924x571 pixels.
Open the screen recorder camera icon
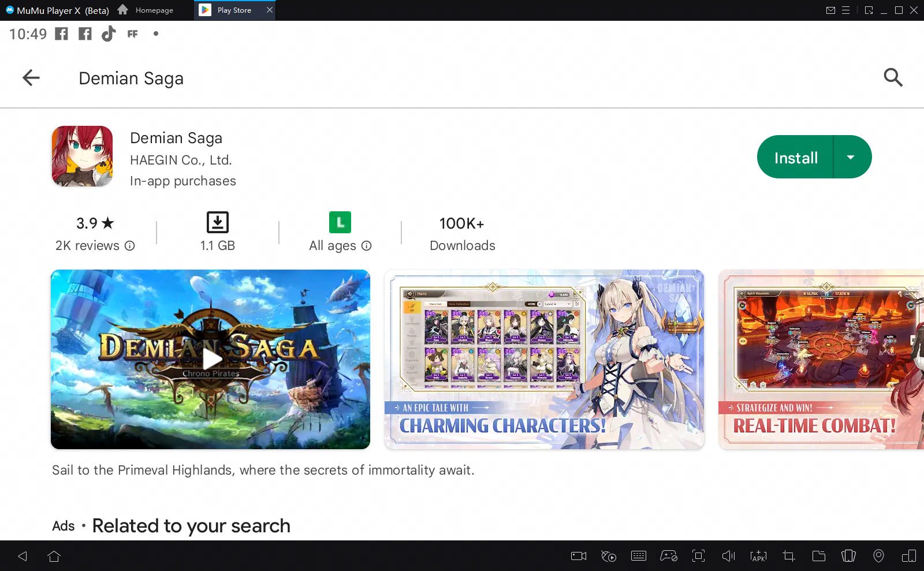click(x=578, y=556)
